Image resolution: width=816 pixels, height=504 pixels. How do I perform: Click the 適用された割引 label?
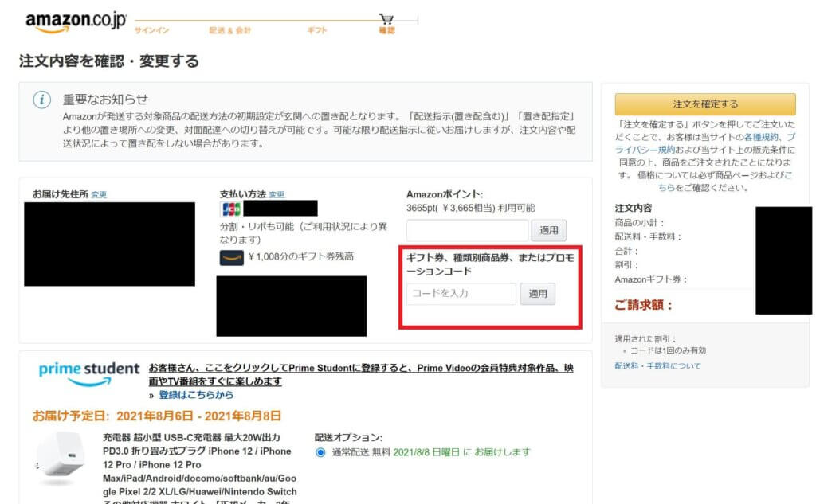coord(645,338)
